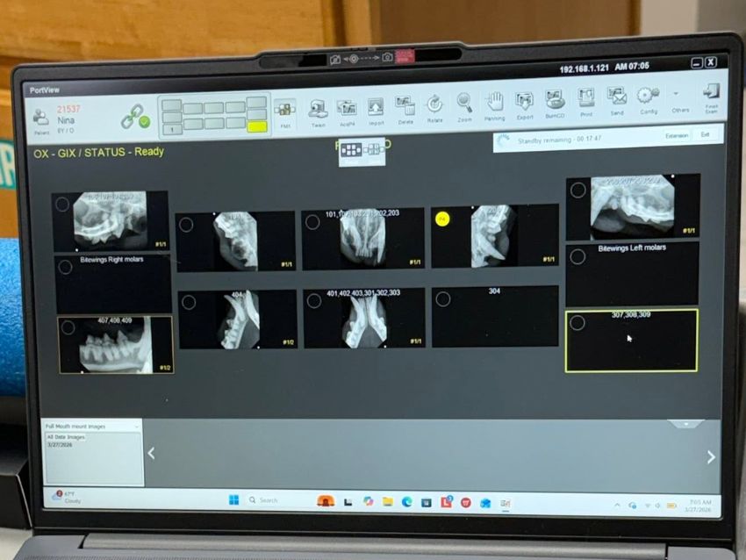
Task: Show hidden system tray icons
Action: 617,506
